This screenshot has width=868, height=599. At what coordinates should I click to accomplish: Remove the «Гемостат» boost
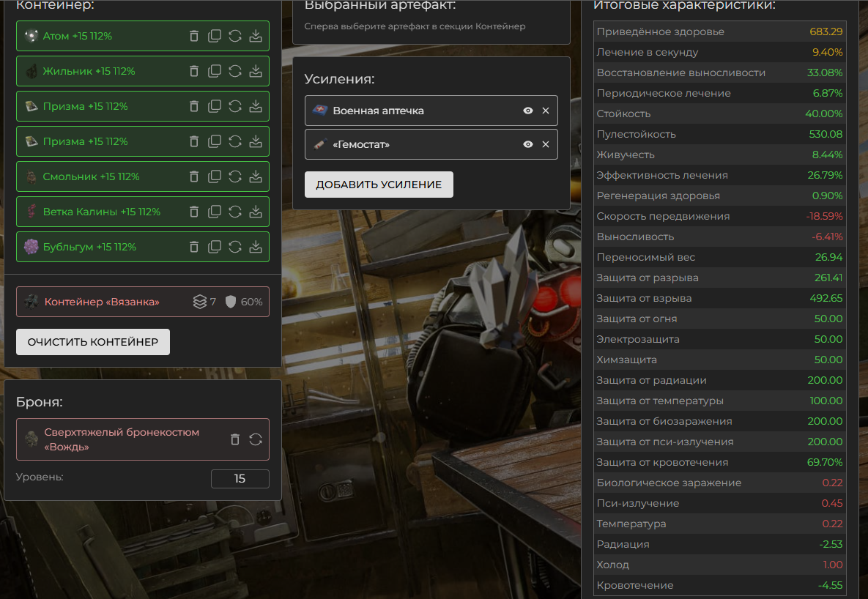(x=545, y=144)
